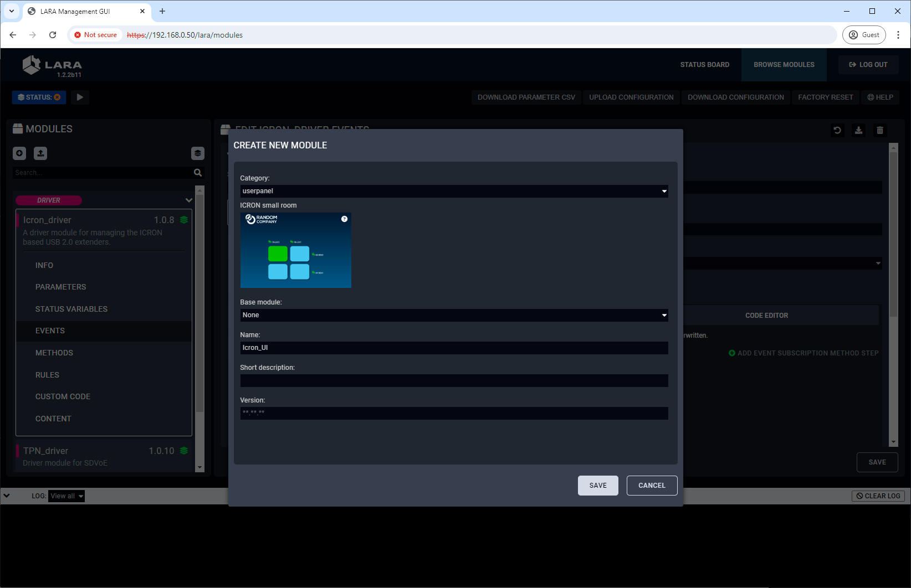Click the Short description input field
The height and width of the screenshot is (588, 911).
[x=453, y=380]
